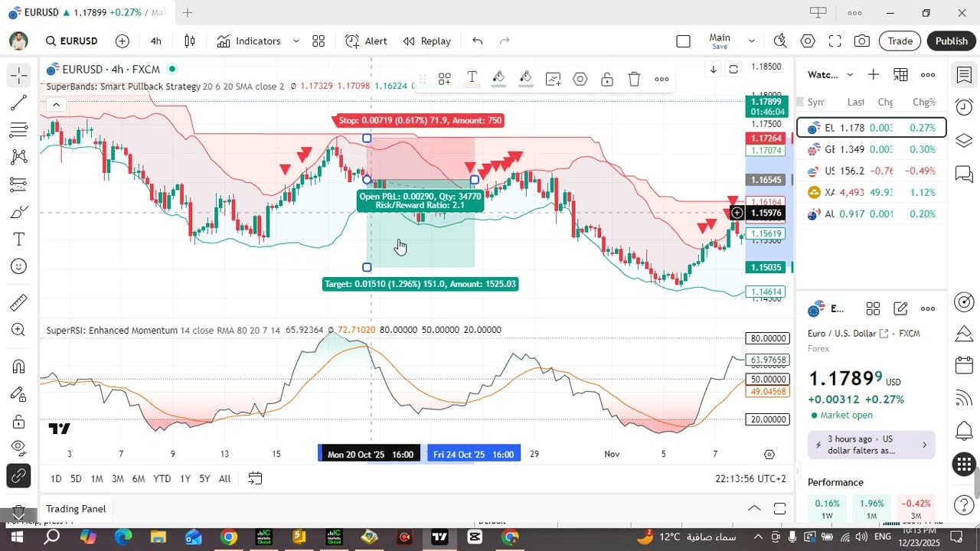Open chart settings hexagon icon in top toolbar
Image resolution: width=980 pixels, height=551 pixels.
(x=808, y=41)
